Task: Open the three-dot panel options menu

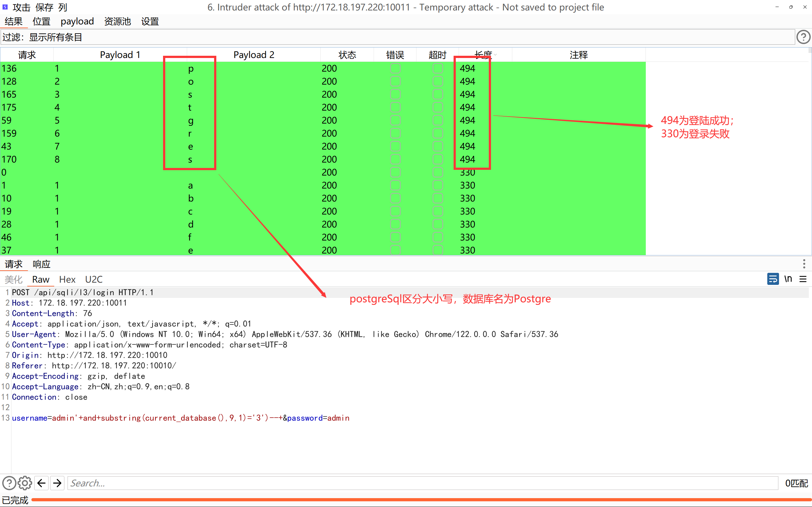Action: point(804,264)
